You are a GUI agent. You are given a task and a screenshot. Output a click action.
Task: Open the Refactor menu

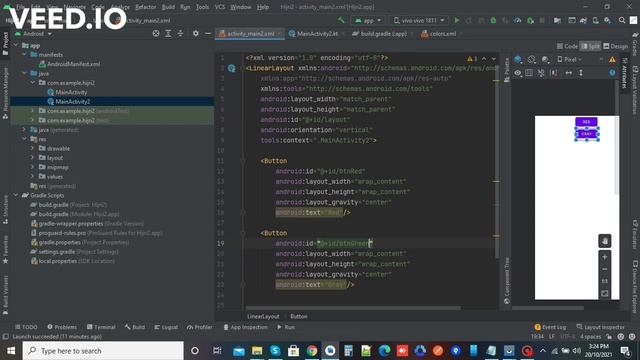pos(146,7)
